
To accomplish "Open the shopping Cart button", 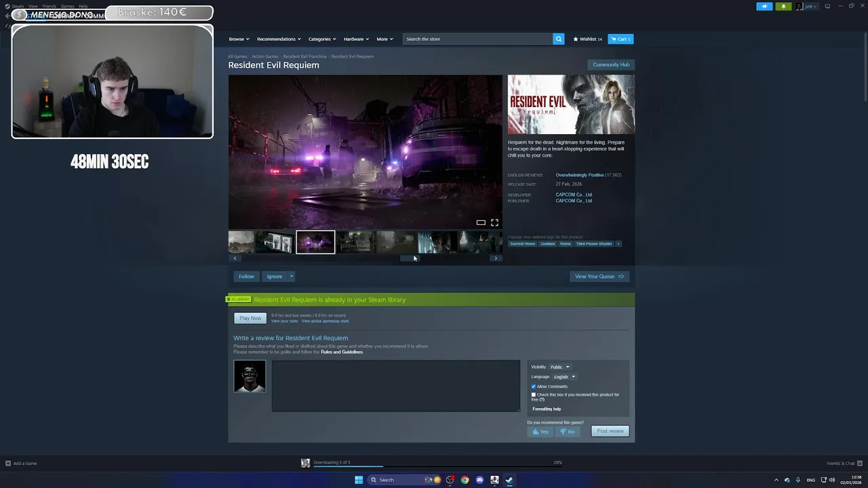I will pyautogui.click(x=620, y=39).
